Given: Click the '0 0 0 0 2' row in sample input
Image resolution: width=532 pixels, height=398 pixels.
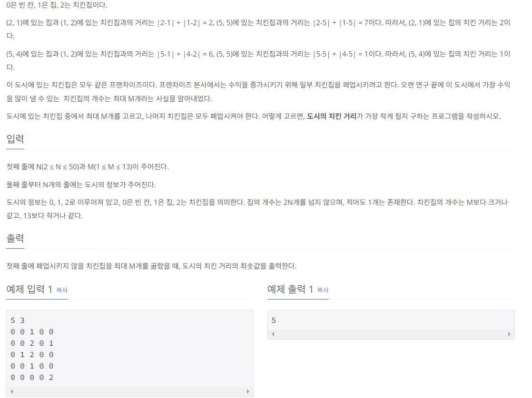Looking at the screenshot, I should pyautogui.click(x=32, y=378).
